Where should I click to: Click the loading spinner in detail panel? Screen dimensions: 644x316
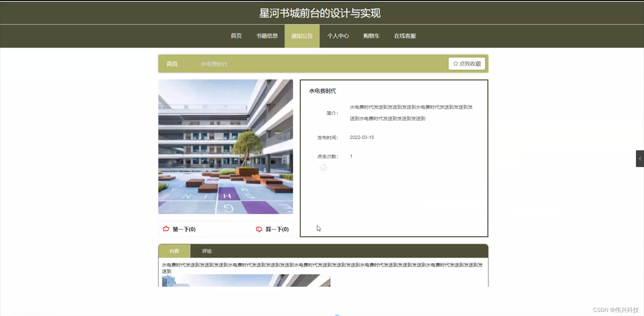point(323,167)
